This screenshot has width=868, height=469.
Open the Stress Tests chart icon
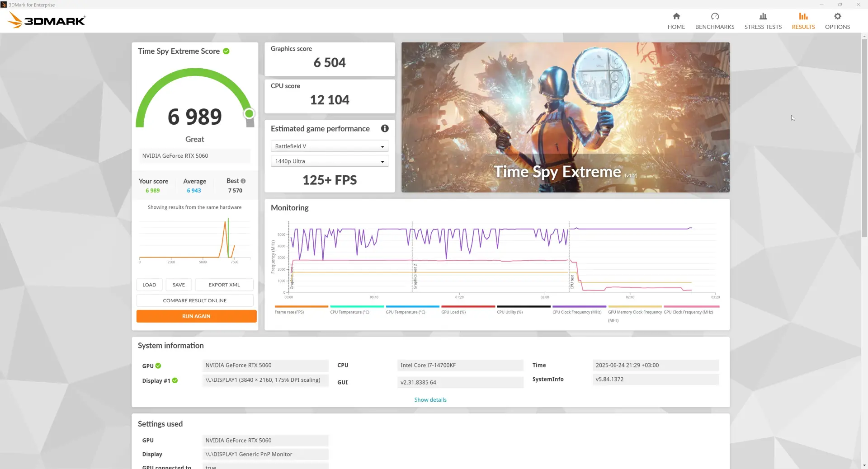[763, 16]
